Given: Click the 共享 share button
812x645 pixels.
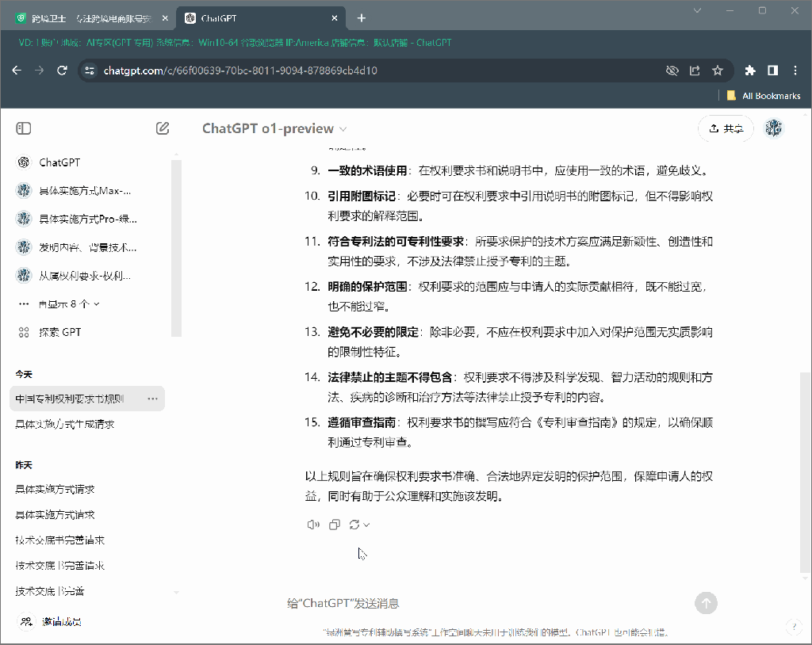Looking at the screenshot, I should pos(726,128).
